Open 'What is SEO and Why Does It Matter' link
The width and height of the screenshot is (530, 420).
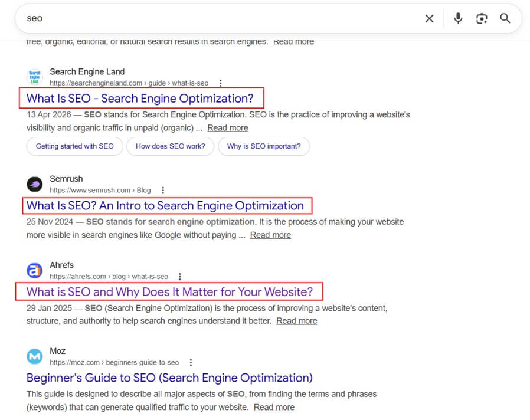169,291
